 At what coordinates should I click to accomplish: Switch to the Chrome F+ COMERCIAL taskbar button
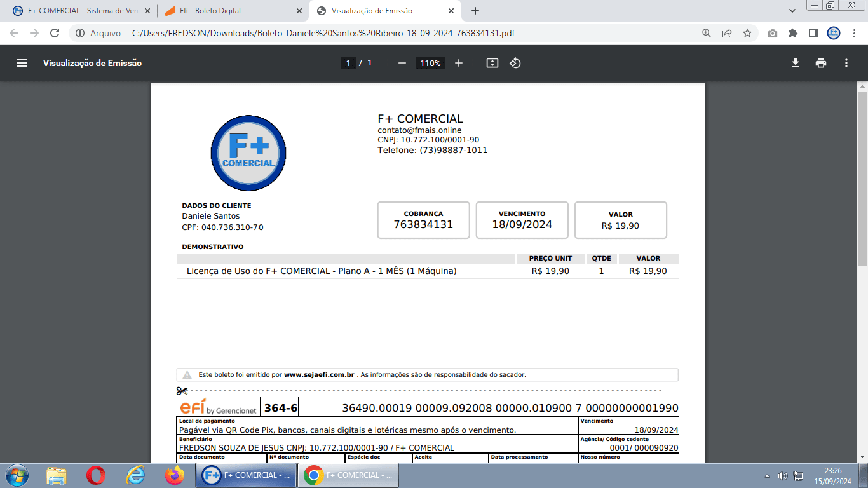348,475
